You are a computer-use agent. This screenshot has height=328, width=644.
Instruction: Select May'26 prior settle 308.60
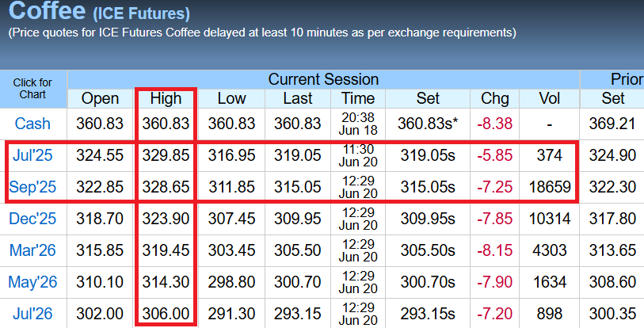coord(612,282)
